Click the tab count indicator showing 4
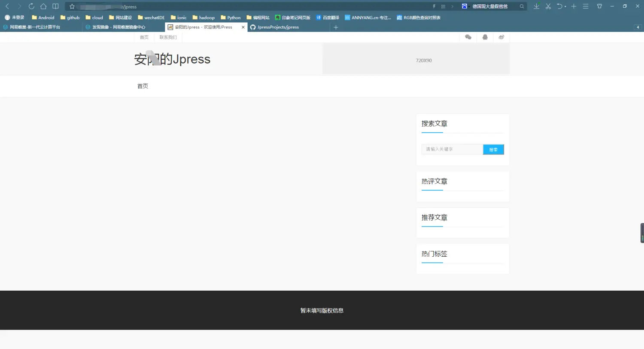Screen dimensions: 644x349 pos(638,27)
